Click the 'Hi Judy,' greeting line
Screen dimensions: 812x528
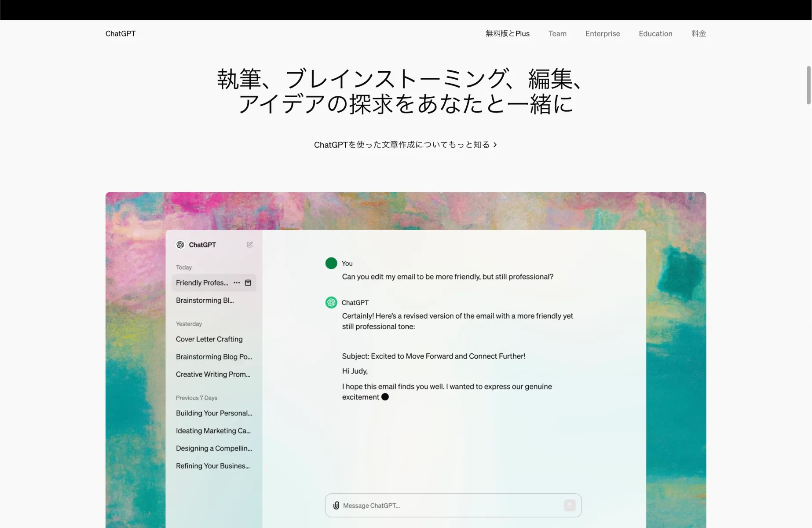point(355,371)
